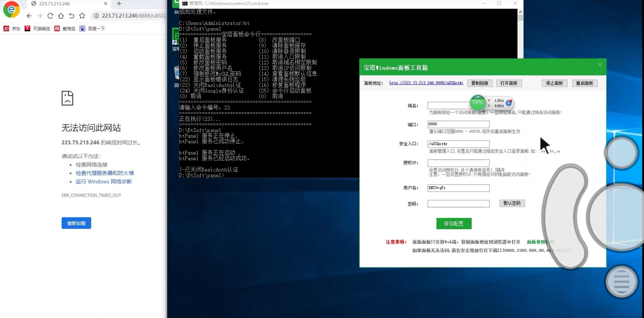The width and height of the screenshot is (644, 318).
Task: Click the cmd.exe window title bar icon
Action: tap(185, 3)
